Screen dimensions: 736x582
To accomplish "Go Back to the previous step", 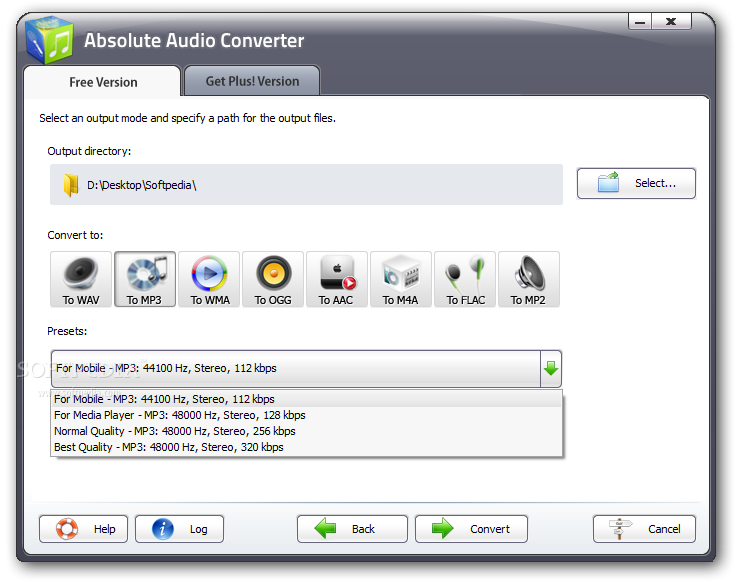I will click(x=352, y=529).
